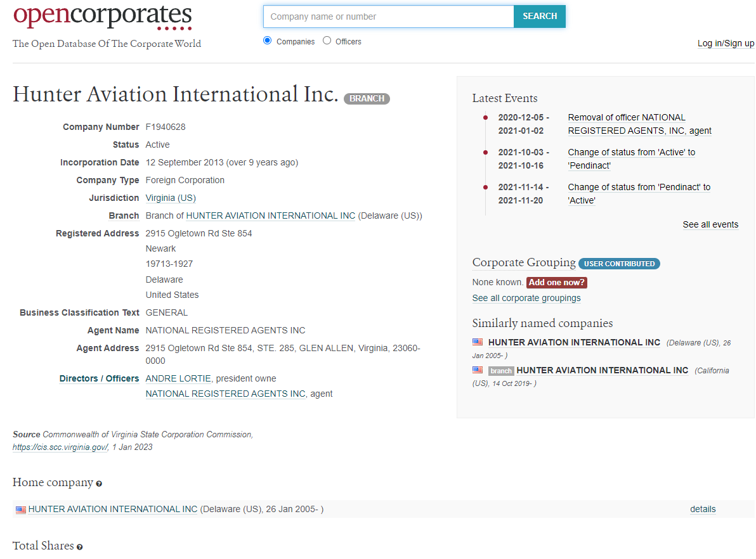The height and width of the screenshot is (559, 756).
Task: Click flag icon beside Delaware similarly named company
Action: click(478, 342)
